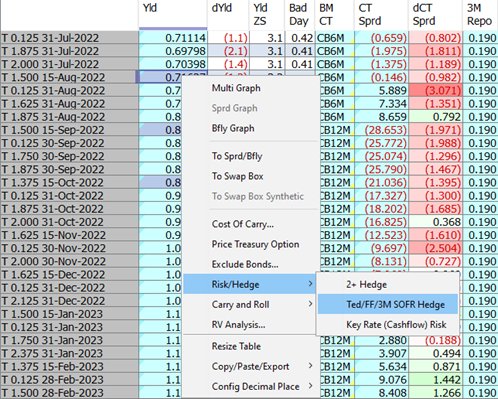Select bond T 1.375 15-Oct-2022
Viewport: 498px width, 399px height.
(69, 182)
